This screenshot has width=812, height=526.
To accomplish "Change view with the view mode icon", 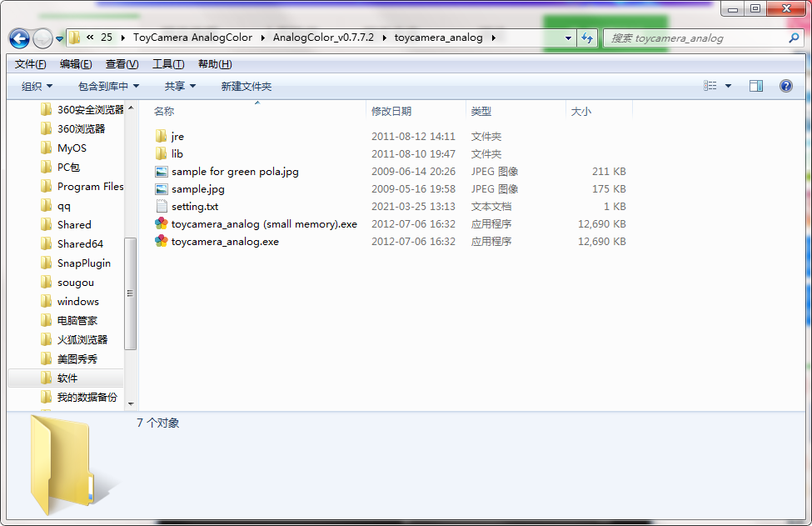I will tap(710, 86).
